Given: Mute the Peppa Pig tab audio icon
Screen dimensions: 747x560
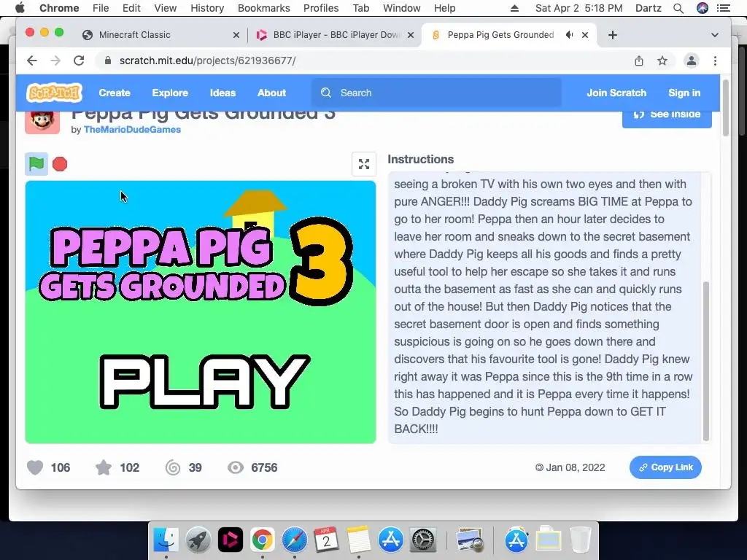Looking at the screenshot, I should pos(569,35).
